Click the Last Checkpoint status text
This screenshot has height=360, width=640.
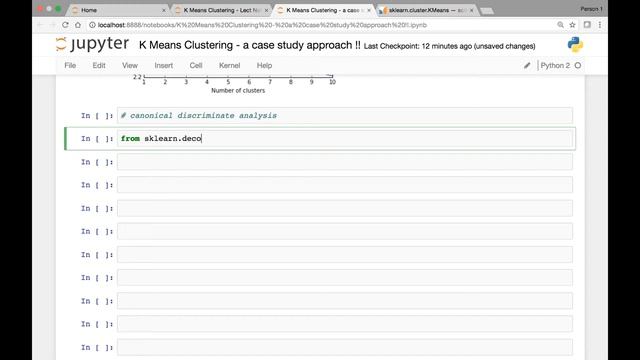click(x=449, y=46)
